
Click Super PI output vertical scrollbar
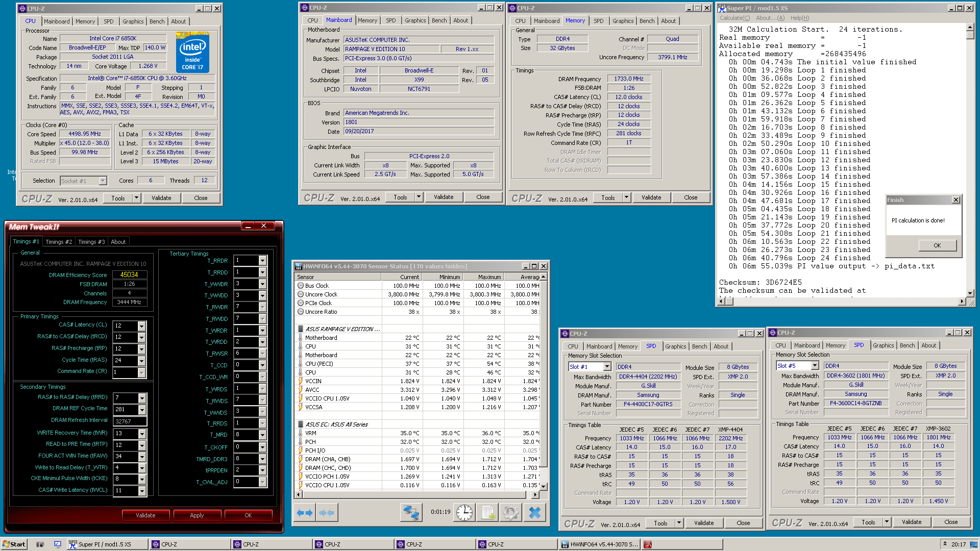[970, 161]
